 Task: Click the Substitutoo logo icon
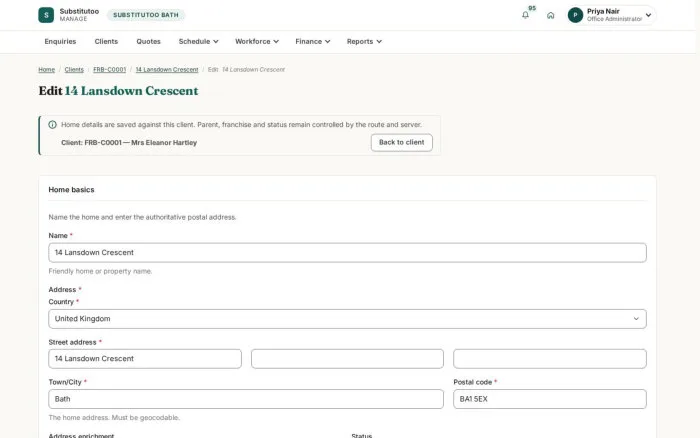46,15
